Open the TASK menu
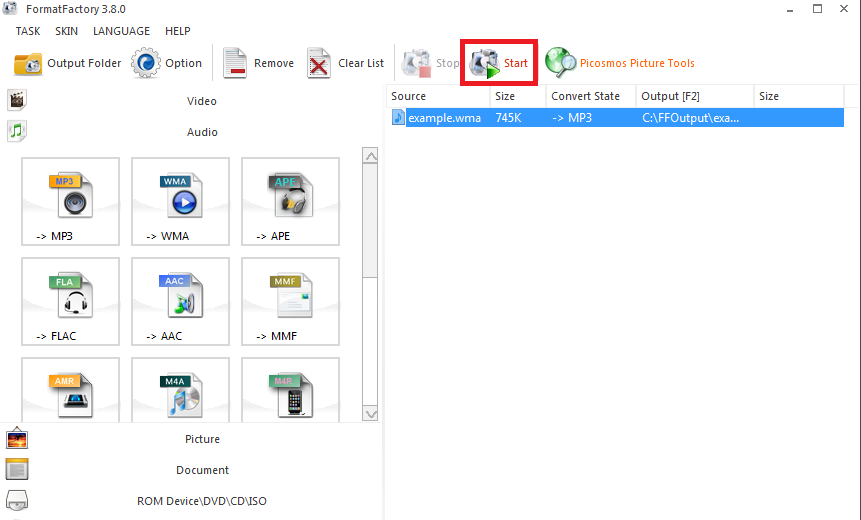The width and height of the screenshot is (861, 520). click(x=27, y=31)
